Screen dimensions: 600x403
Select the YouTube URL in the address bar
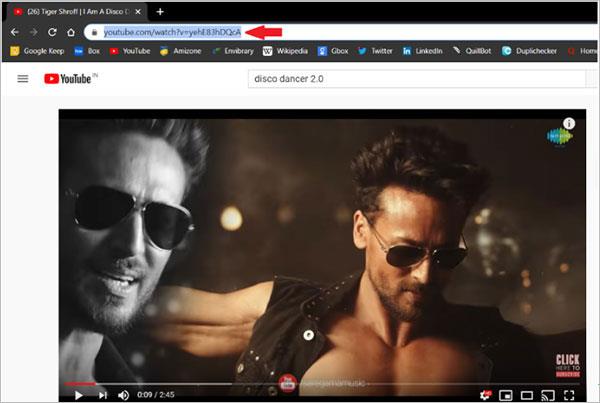172,33
